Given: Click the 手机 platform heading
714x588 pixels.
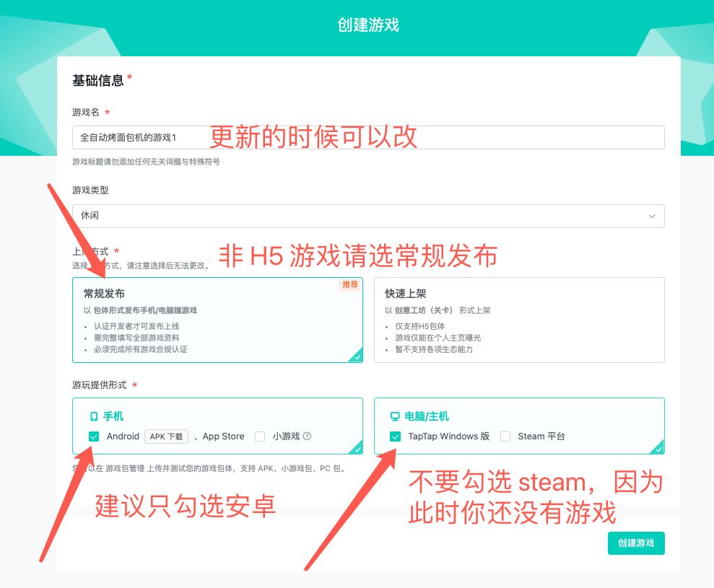Looking at the screenshot, I should tap(113, 416).
